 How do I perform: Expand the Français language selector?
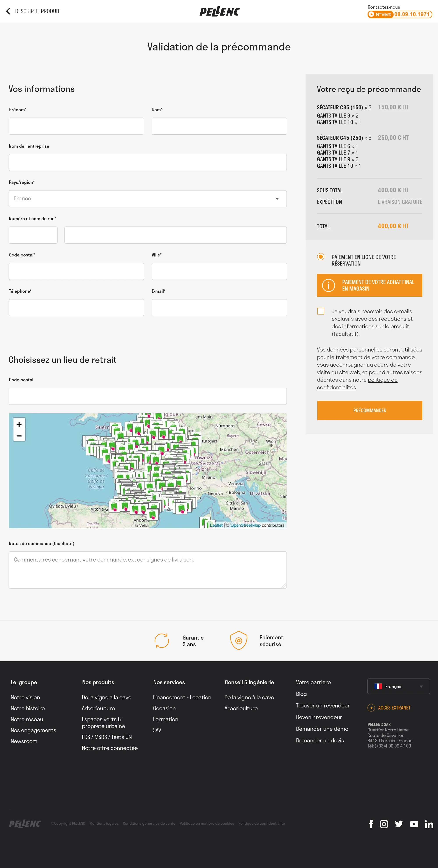(398, 686)
